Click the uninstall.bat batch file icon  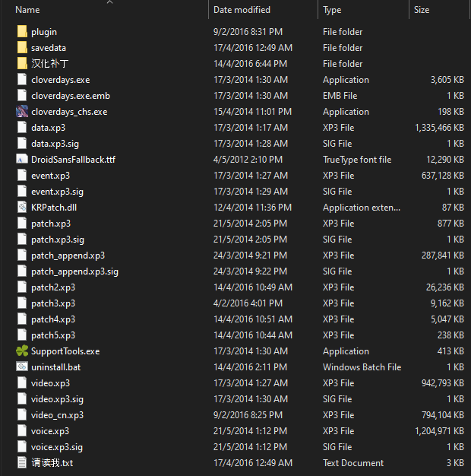[21, 367]
